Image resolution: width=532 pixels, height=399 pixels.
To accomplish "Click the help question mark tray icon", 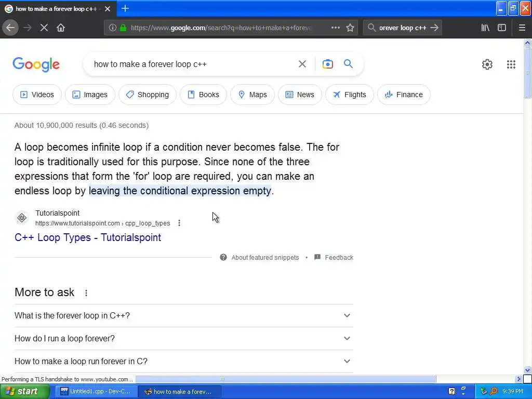I will (451, 392).
